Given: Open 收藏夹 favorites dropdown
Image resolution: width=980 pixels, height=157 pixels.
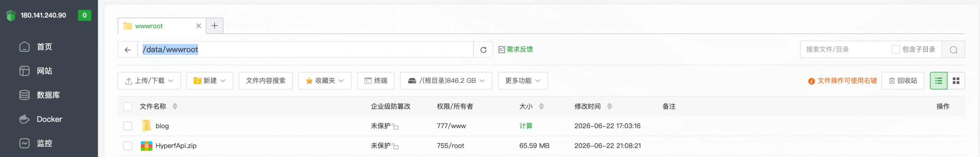Looking at the screenshot, I should [x=325, y=81].
